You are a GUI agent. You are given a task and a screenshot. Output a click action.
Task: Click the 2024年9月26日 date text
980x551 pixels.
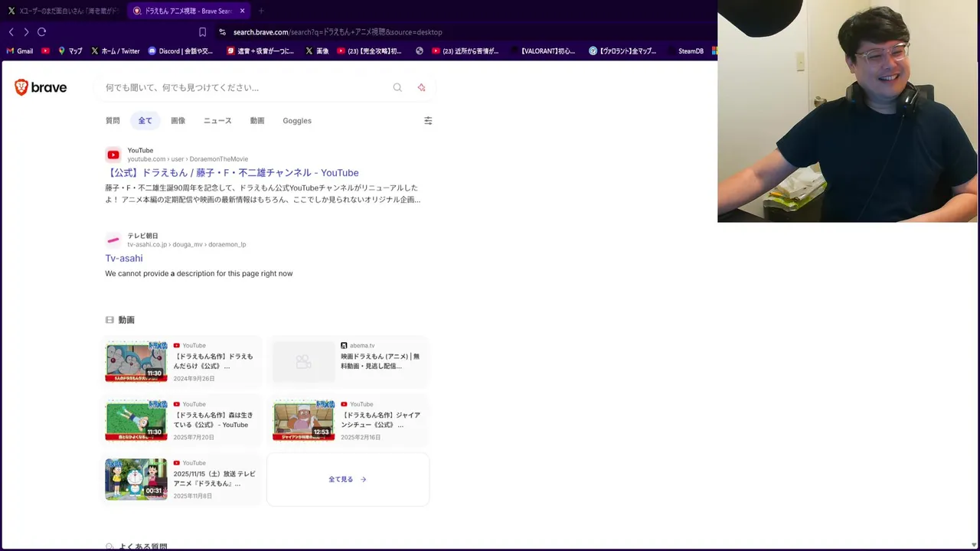tap(194, 379)
